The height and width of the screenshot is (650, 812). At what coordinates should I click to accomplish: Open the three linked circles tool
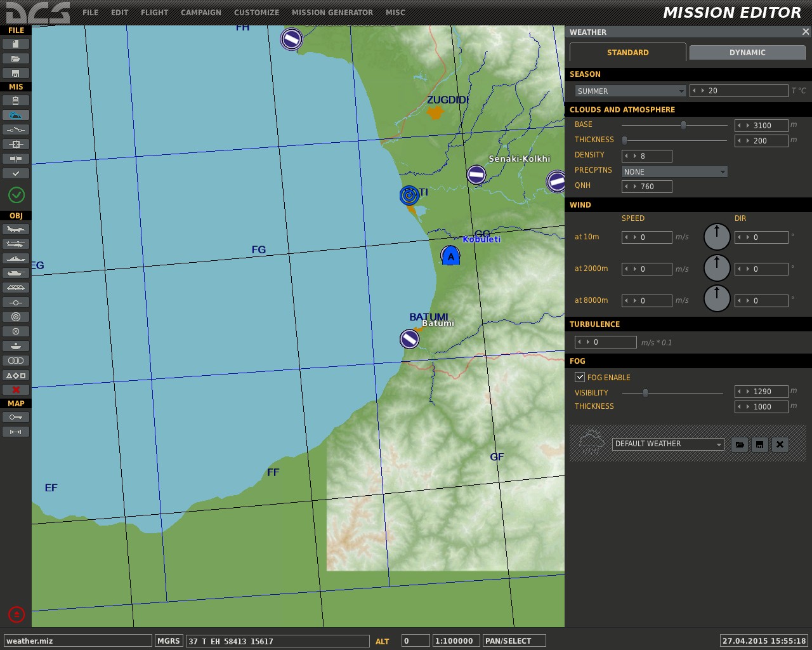(16, 361)
